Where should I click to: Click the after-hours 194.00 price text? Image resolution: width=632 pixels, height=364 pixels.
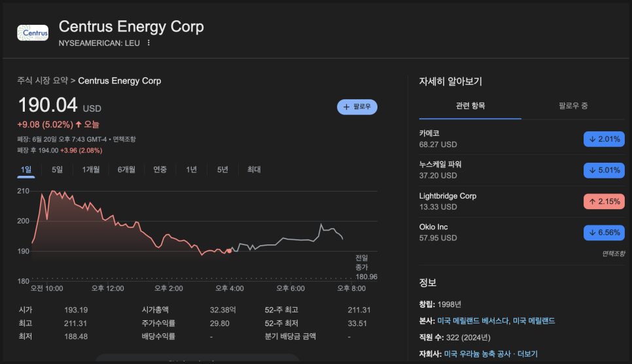point(48,150)
